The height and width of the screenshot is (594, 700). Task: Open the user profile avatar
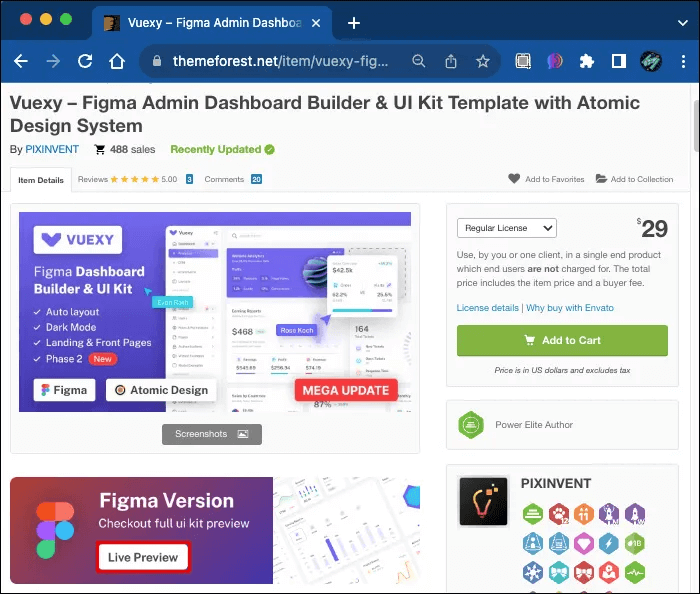pyautogui.click(x=651, y=61)
